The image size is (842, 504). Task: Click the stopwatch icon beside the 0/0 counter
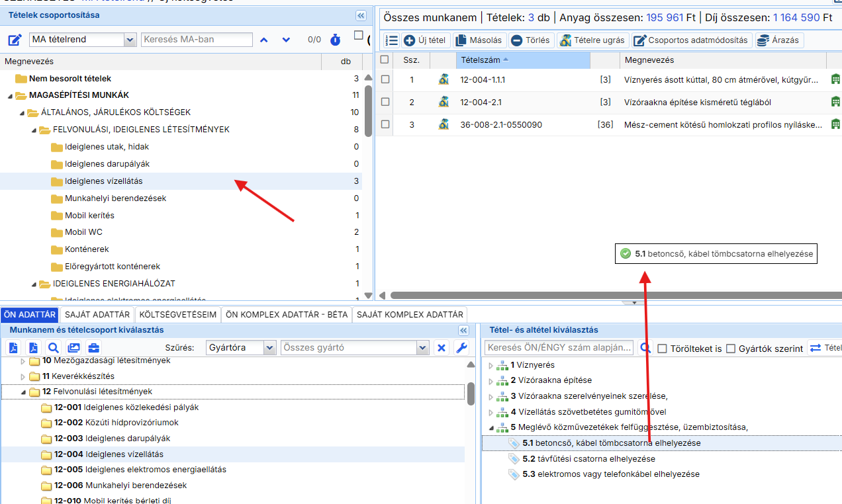[336, 40]
